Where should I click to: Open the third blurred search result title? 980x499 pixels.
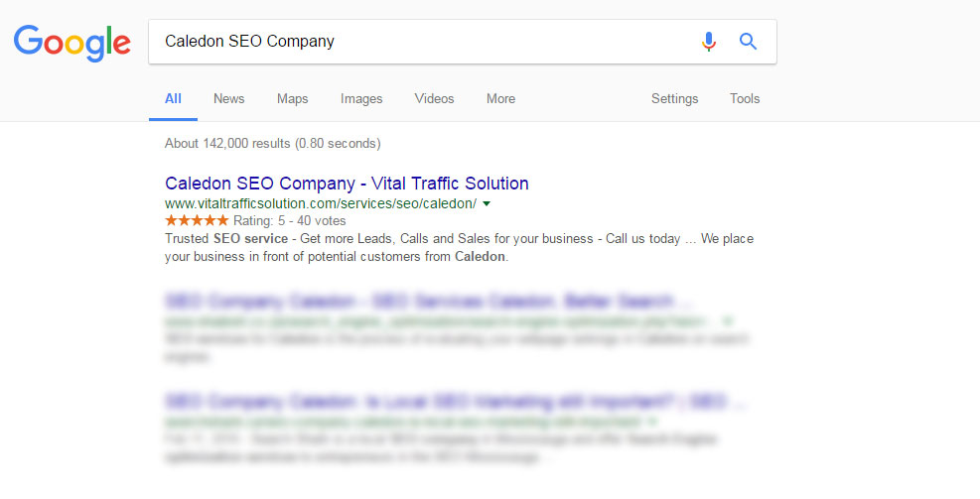(x=455, y=402)
